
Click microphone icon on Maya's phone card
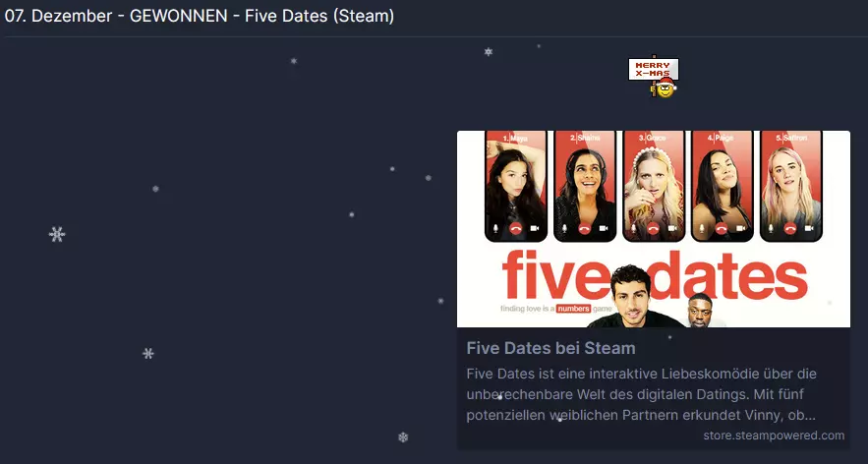(496, 228)
